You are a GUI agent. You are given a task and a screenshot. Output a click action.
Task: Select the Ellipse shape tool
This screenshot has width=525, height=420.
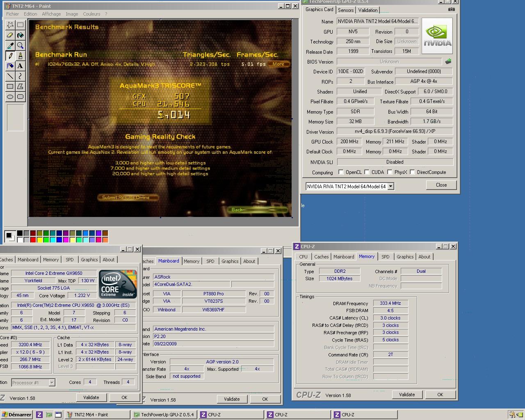10,96
